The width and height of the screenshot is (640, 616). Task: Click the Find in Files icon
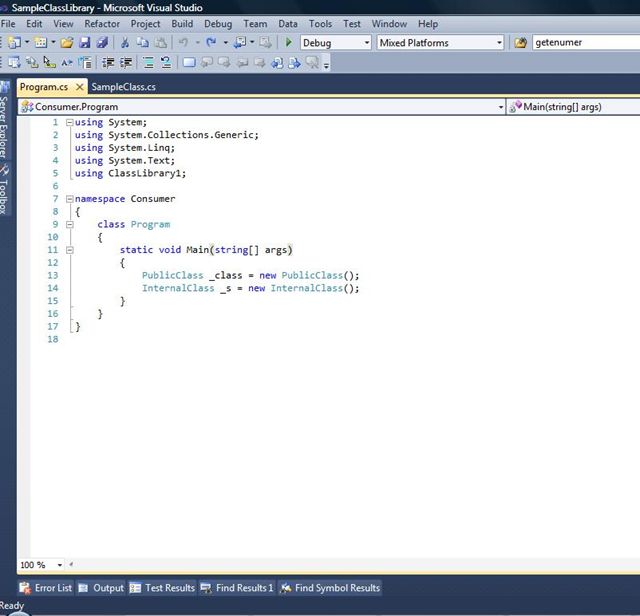pyautogui.click(x=520, y=43)
